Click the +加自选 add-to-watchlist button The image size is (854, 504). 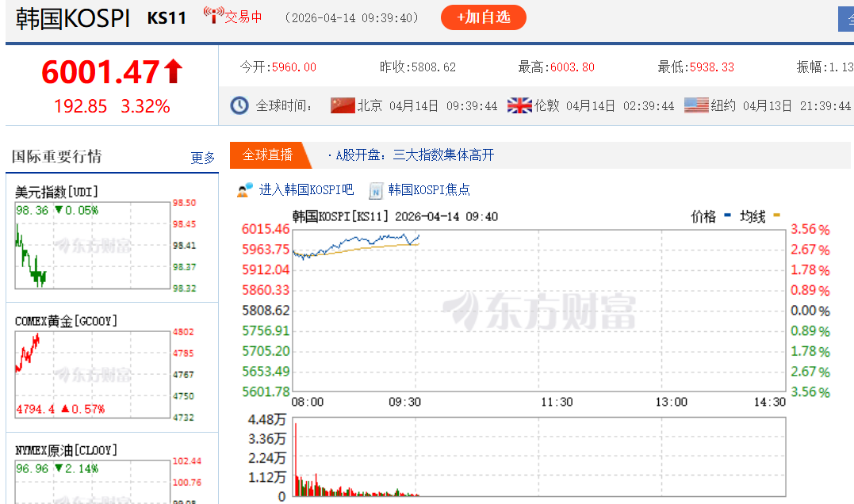tap(483, 17)
